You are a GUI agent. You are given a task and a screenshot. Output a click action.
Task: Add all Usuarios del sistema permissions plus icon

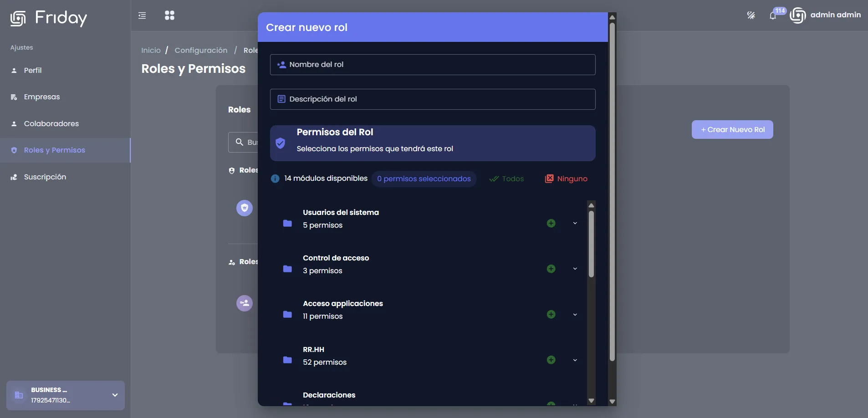click(551, 223)
